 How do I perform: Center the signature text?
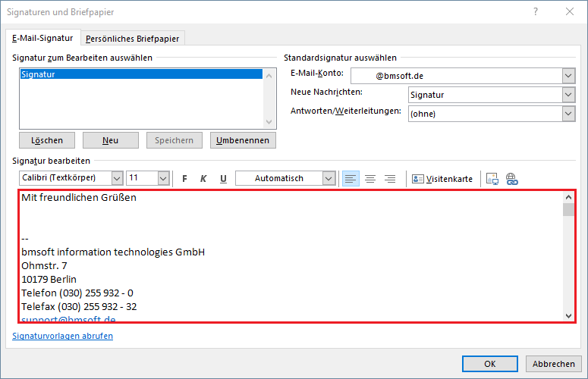[370, 179]
